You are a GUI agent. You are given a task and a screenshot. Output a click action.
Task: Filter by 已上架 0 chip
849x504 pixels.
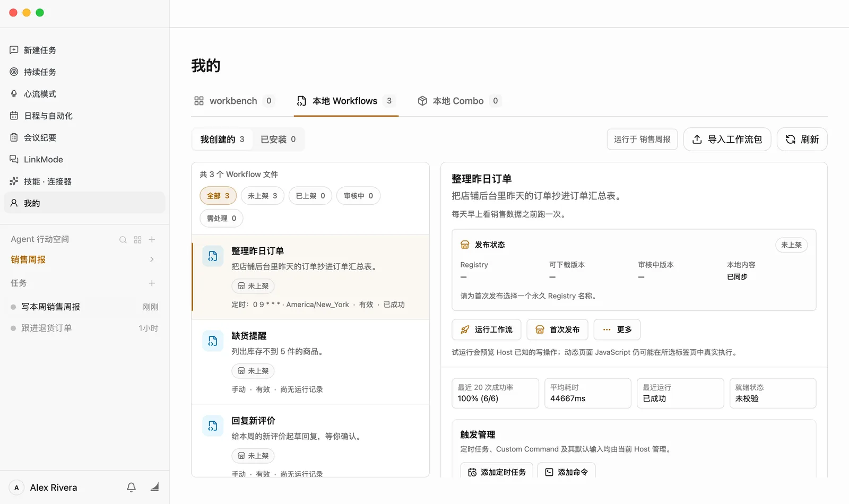310,196
